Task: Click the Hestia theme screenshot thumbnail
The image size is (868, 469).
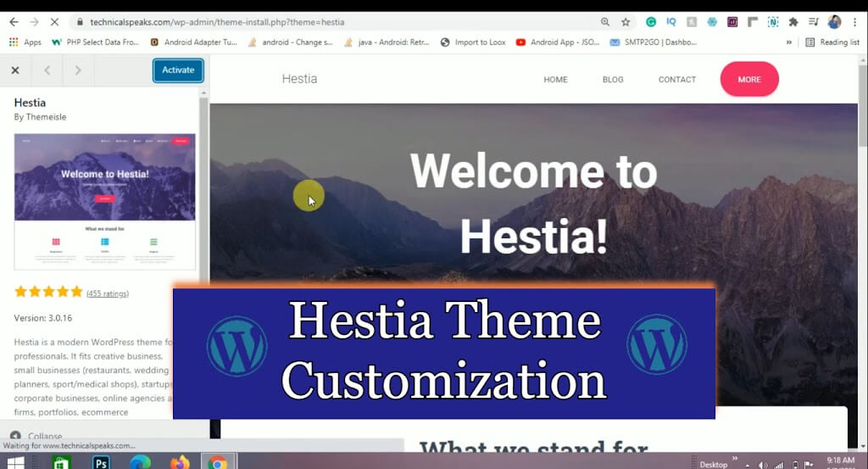Action: click(x=104, y=202)
